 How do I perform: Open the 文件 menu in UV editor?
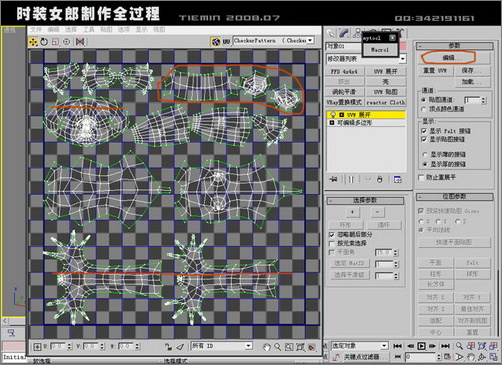pyautogui.click(x=35, y=30)
